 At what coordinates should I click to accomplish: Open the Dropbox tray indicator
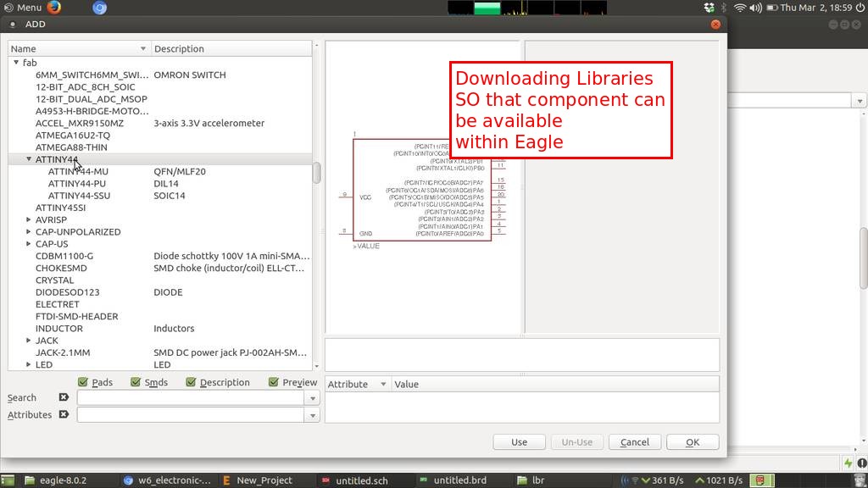click(x=709, y=7)
